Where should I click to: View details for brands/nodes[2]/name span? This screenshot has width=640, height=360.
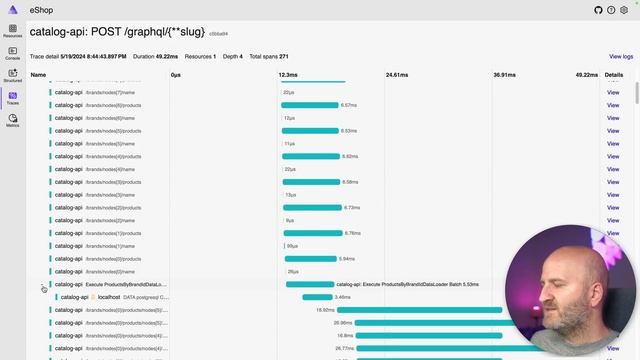coord(613,220)
